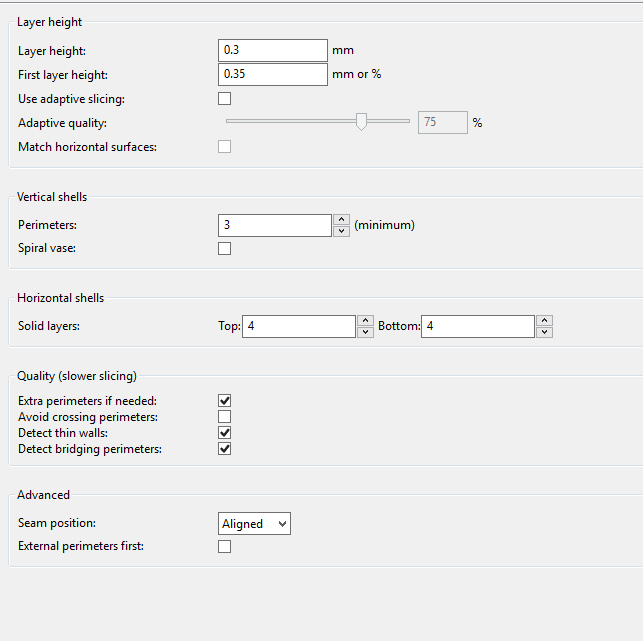
Task: Toggle Spiral vase checkbox
Action: [x=224, y=249]
